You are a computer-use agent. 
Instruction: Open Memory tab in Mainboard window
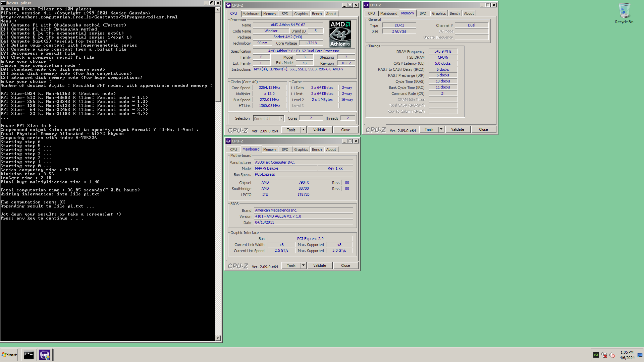point(270,149)
